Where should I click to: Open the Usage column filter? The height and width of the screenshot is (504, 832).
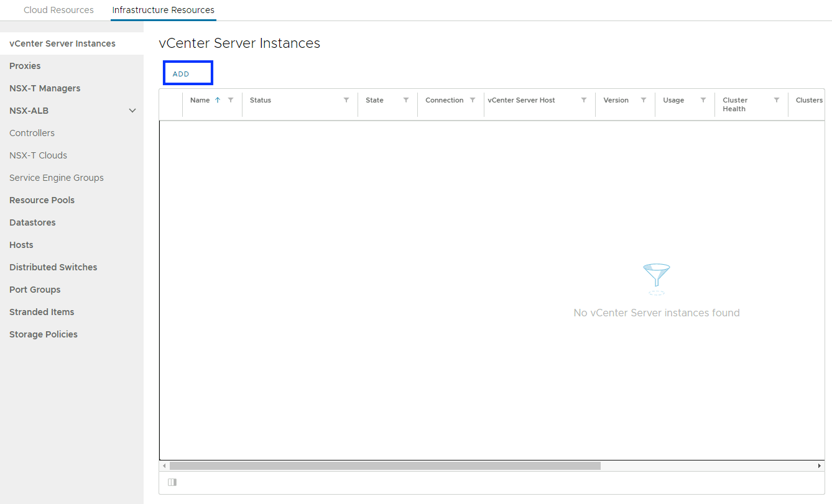pyautogui.click(x=703, y=100)
